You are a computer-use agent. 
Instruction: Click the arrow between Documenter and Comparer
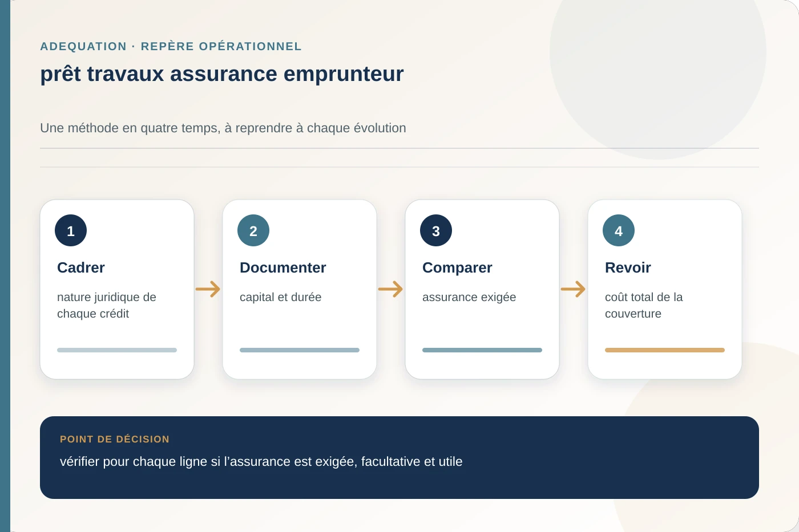click(390, 289)
